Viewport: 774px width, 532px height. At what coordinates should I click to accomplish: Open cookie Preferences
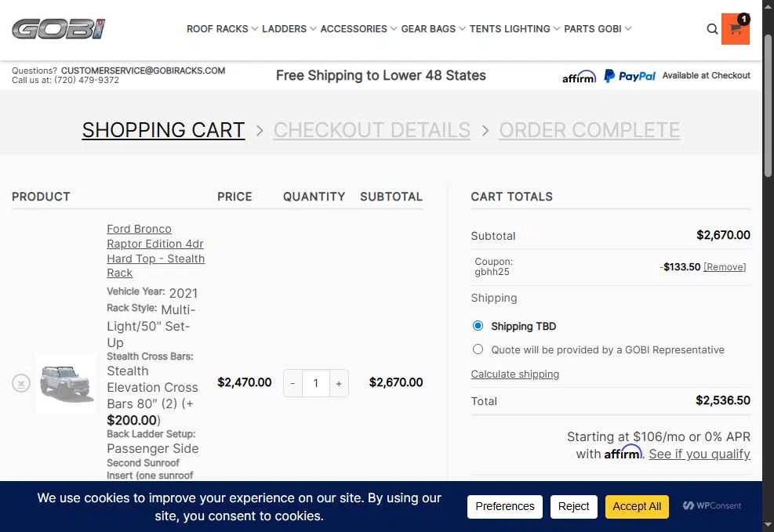point(504,506)
